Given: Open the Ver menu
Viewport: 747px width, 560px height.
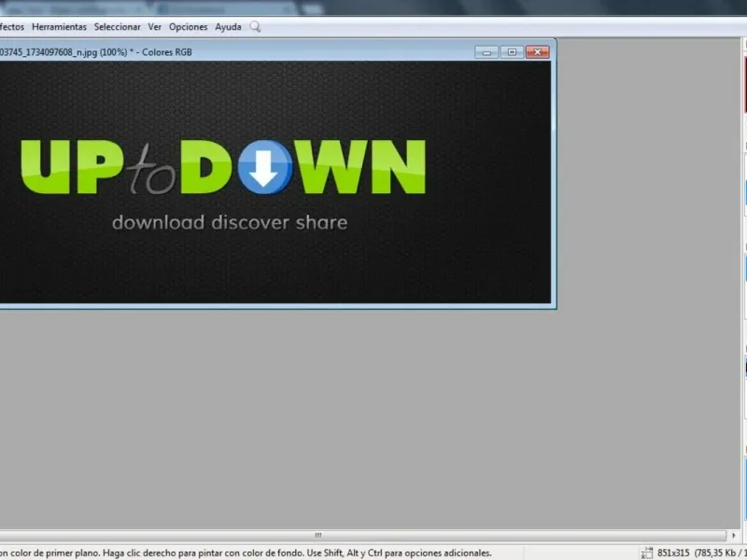Looking at the screenshot, I should coord(154,27).
